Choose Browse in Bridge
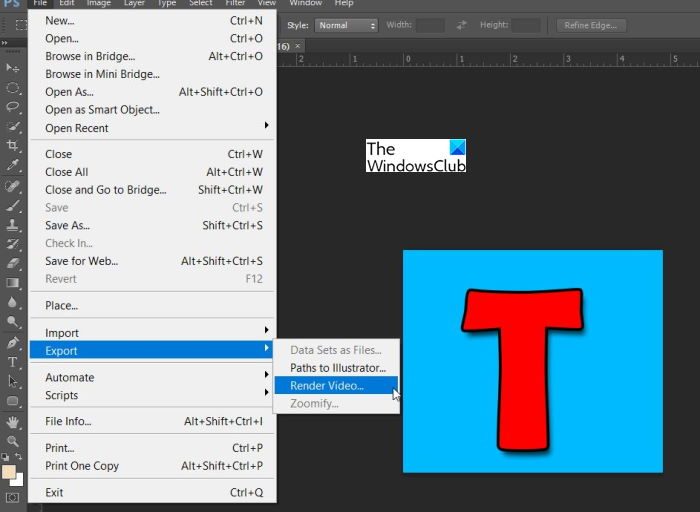 click(152, 56)
